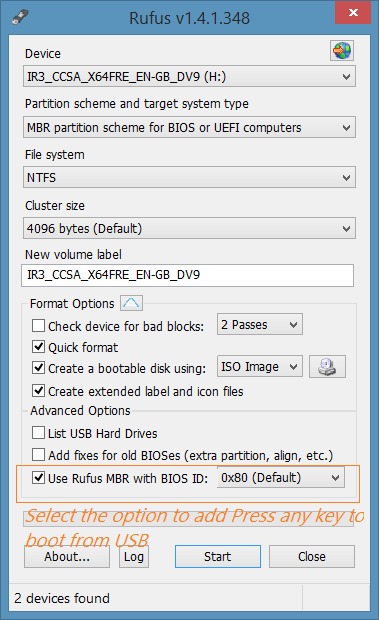Viewport: 379px width, 620px height.
Task: Close the Rufus window with the X
Action: pos(353,12)
